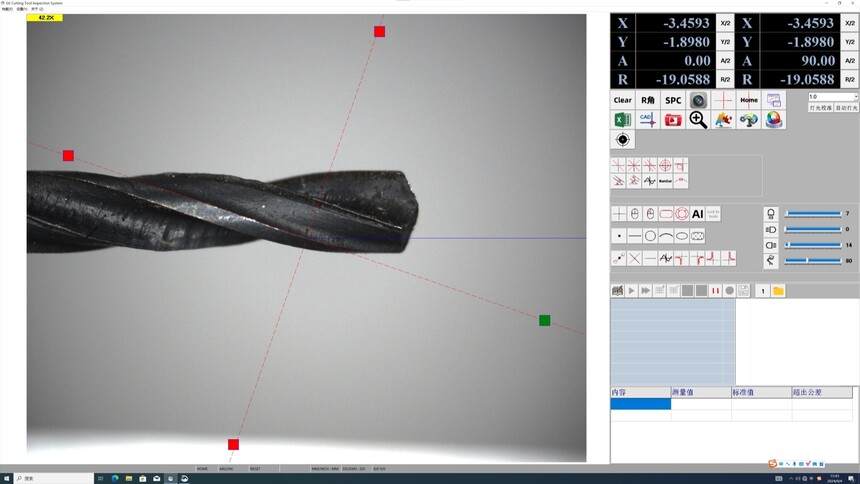Click the Windows taskbar search box
Viewport: 860px width, 484px height.
click(x=54, y=479)
